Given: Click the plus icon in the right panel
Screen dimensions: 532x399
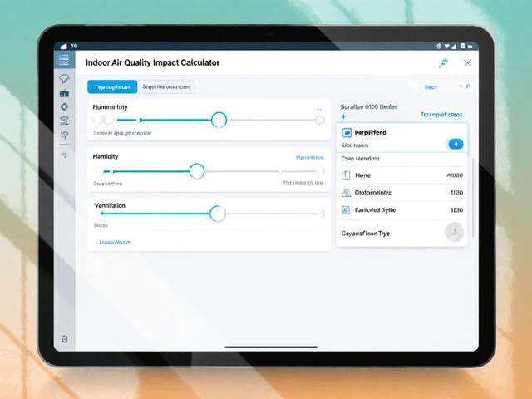Looking at the screenshot, I should [x=343, y=117].
